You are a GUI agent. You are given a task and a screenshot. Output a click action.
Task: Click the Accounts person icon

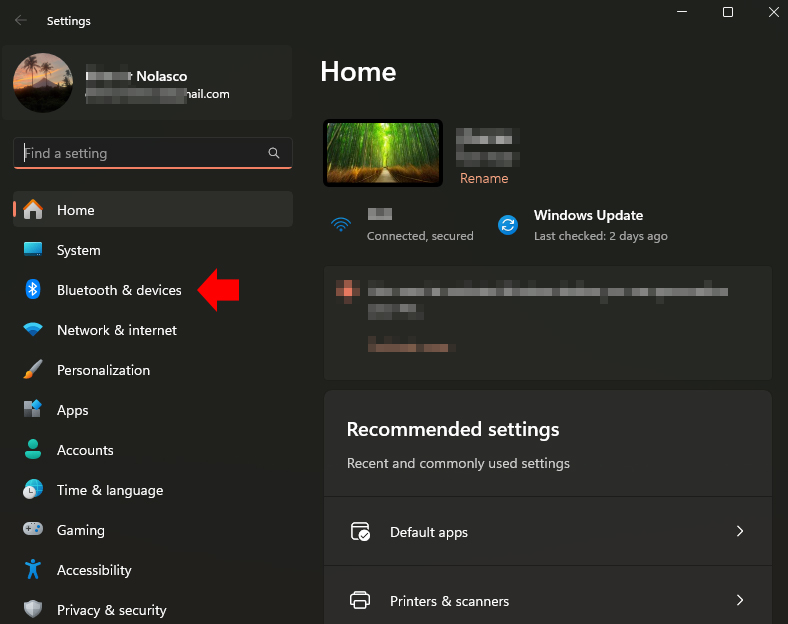pos(33,449)
